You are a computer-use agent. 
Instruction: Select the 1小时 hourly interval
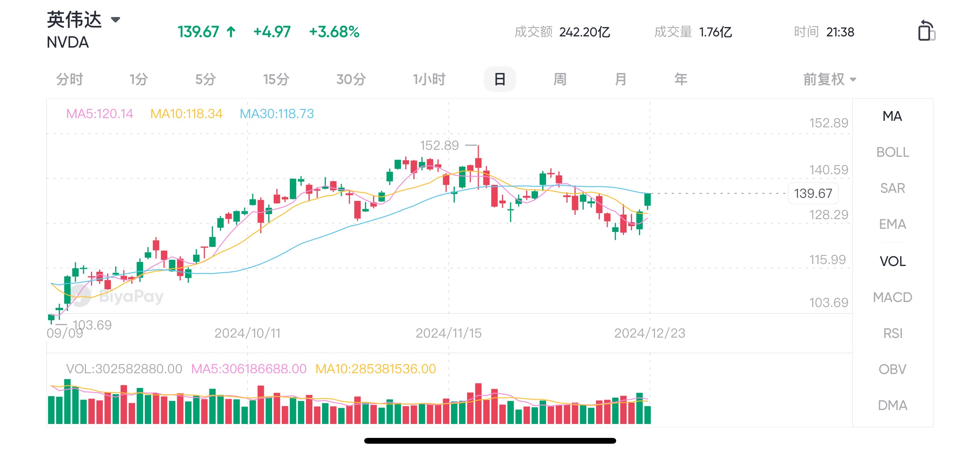[x=429, y=79]
